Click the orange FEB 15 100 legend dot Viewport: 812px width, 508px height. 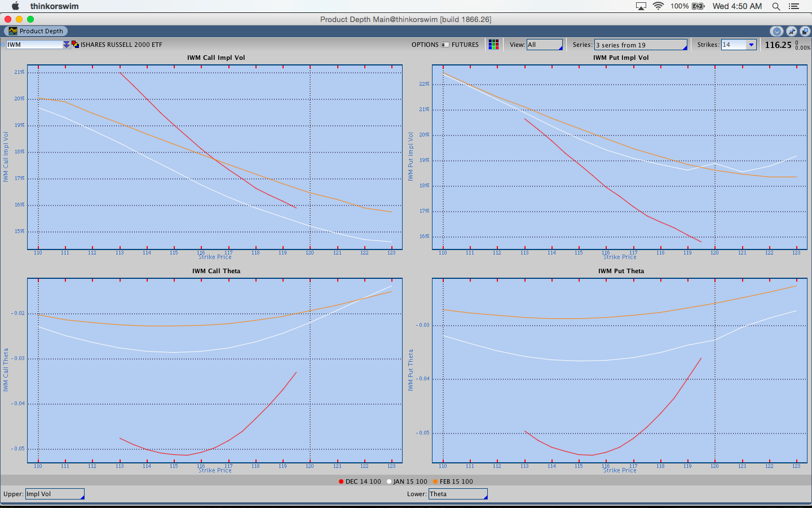click(x=435, y=481)
